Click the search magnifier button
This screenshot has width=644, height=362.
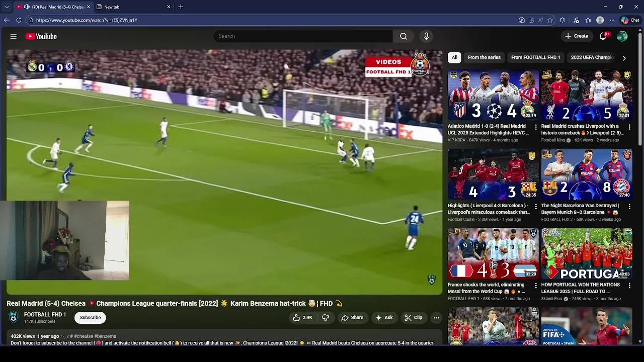pyautogui.click(x=404, y=36)
